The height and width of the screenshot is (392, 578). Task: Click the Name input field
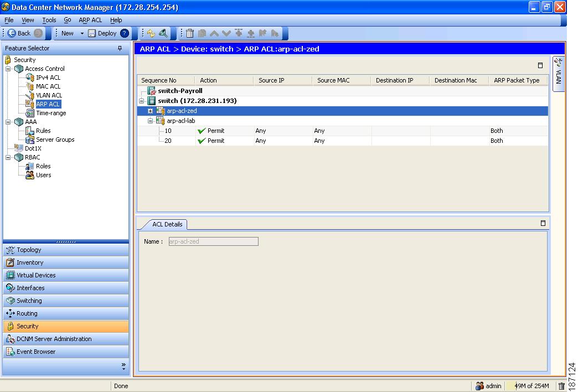213,241
